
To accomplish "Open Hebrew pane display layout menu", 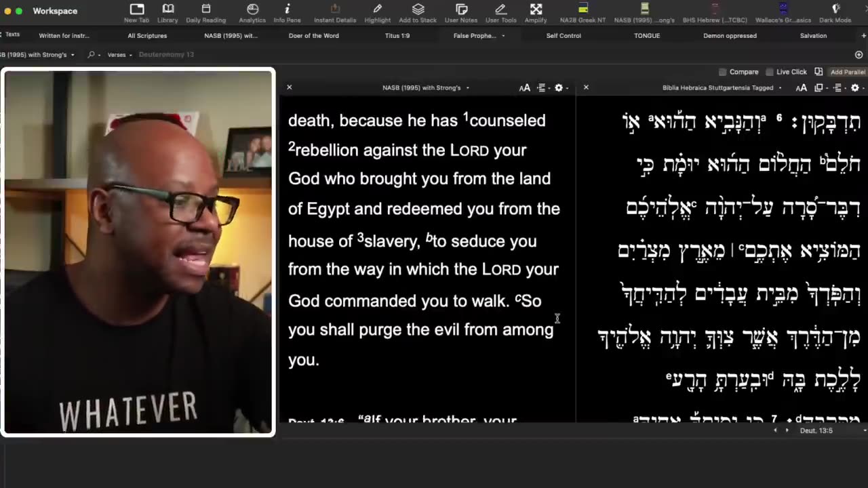I will (838, 87).
